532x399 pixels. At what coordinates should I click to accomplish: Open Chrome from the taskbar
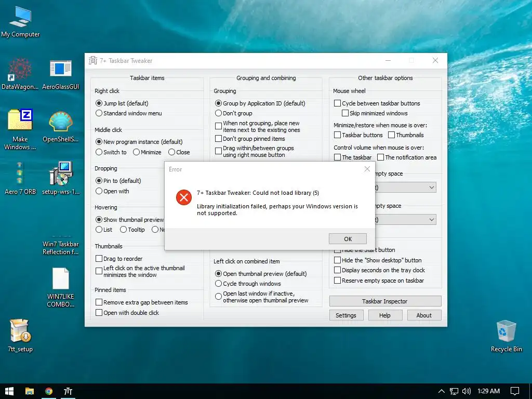click(49, 391)
